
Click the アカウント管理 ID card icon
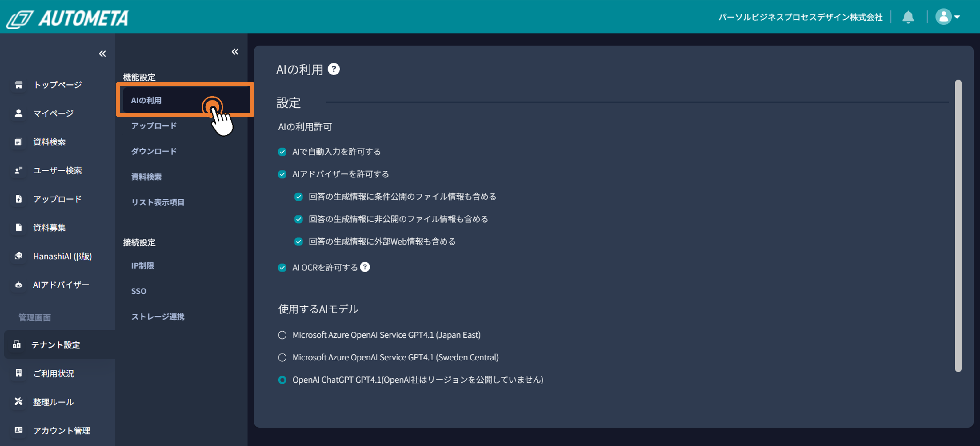pyautogui.click(x=19, y=430)
